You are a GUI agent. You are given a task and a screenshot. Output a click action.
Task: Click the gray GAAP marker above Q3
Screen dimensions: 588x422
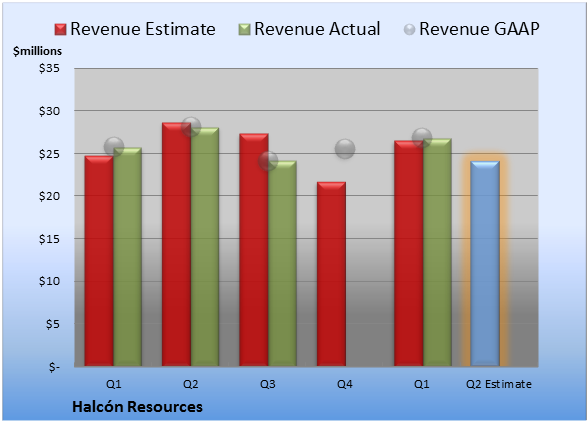[x=268, y=161]
